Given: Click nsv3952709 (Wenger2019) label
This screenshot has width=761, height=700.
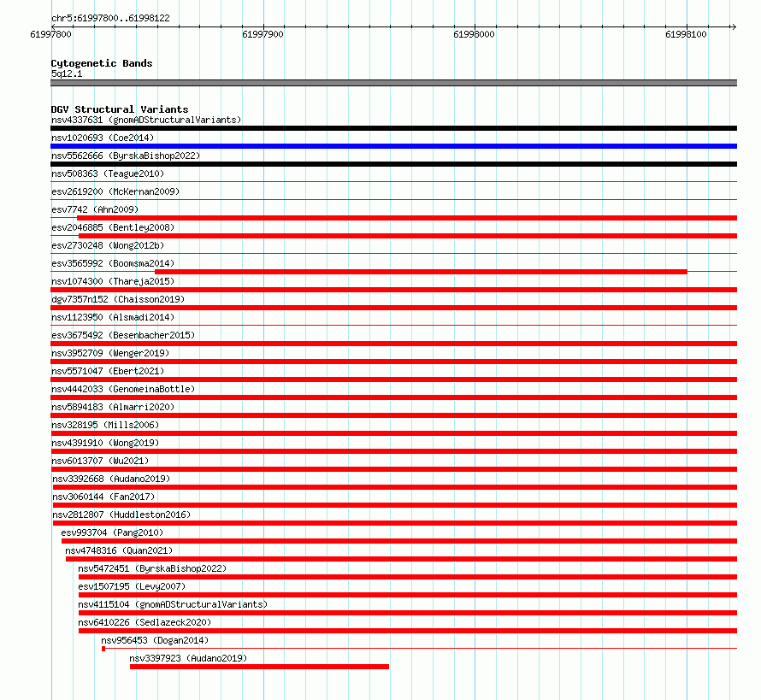Looking at the screenshot, I should tap(110, 353).
